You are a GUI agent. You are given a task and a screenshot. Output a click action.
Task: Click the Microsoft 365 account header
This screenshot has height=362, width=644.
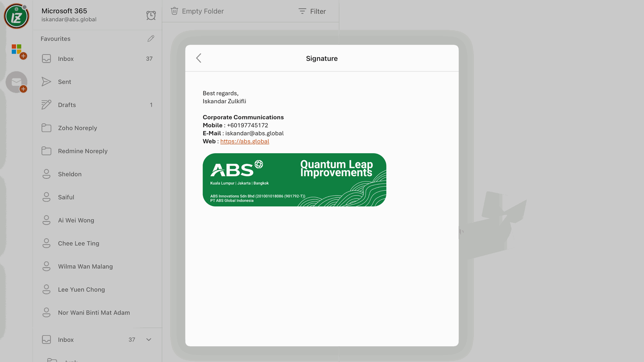(x=69, y=15)
